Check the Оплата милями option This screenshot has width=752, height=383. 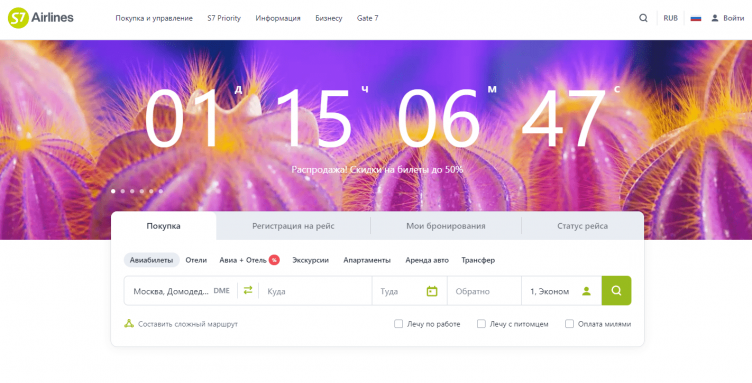[x=569, y=324]
